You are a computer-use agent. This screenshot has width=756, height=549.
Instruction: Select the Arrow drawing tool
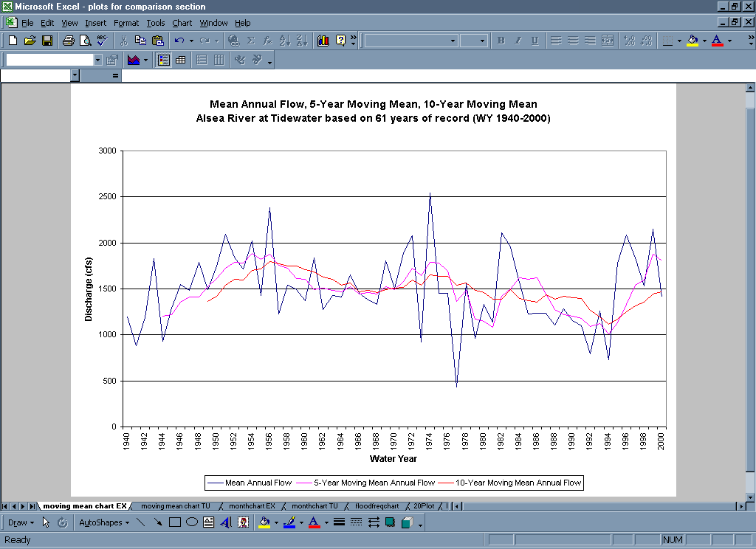point(158,522)
